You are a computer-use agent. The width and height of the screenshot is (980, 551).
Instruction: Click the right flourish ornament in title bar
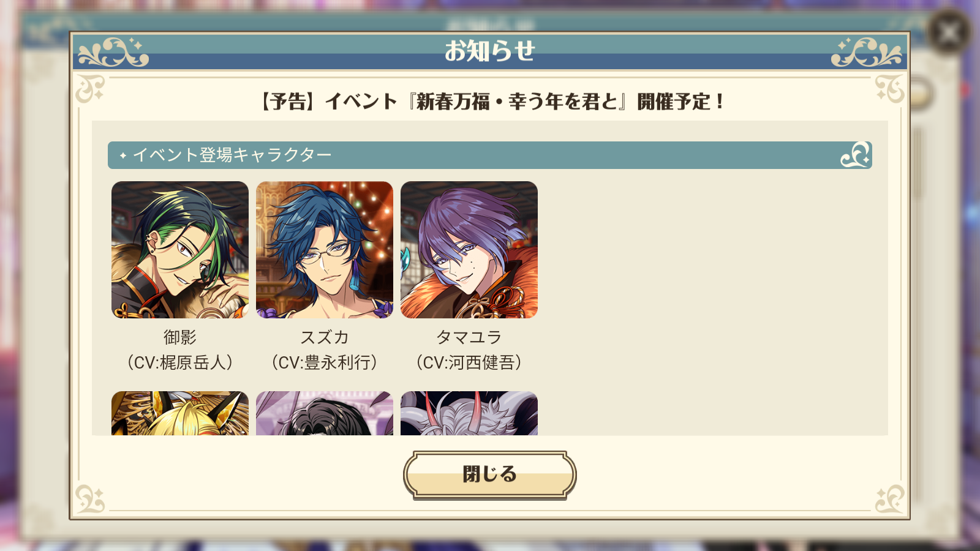866,52
